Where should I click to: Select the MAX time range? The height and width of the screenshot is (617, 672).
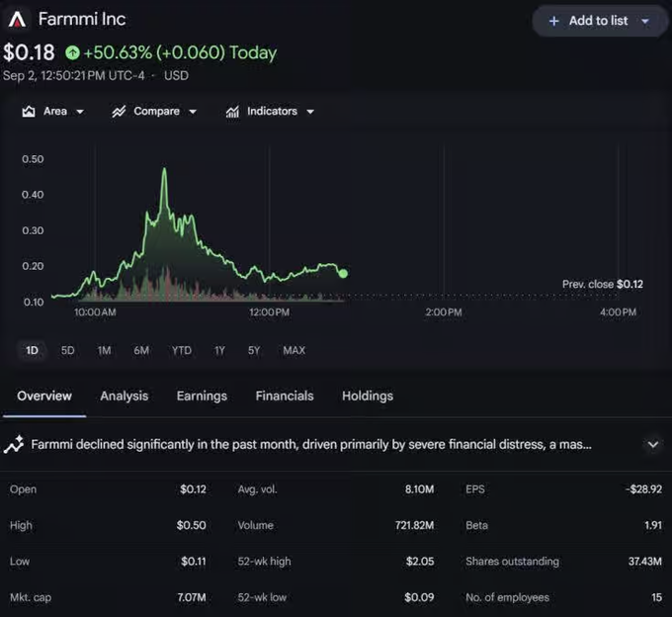coord(294,351)
